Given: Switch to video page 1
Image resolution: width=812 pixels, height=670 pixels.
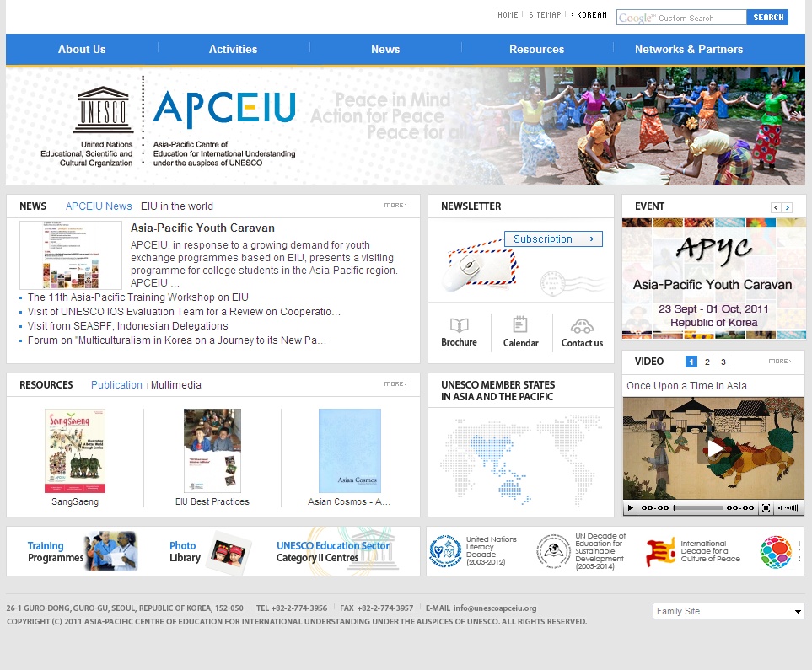Looking at the screenshot, I should 691,362.
